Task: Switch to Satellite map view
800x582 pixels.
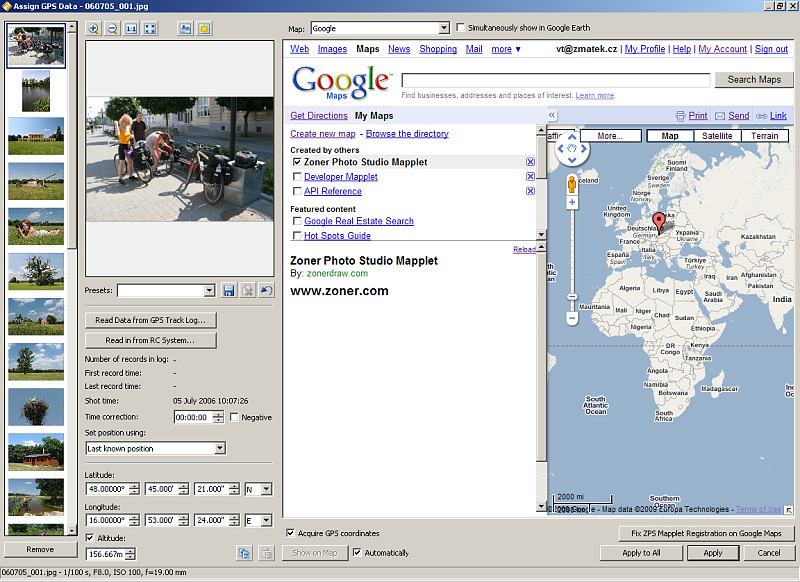Action: pos(717,136)
